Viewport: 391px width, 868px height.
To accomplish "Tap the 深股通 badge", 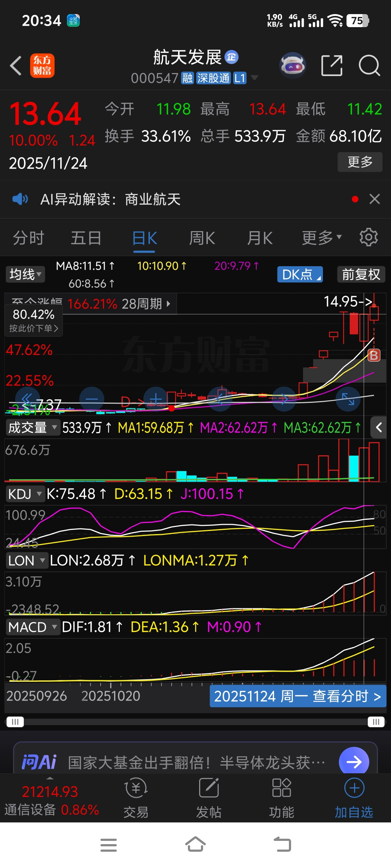I will pos(213,78).
